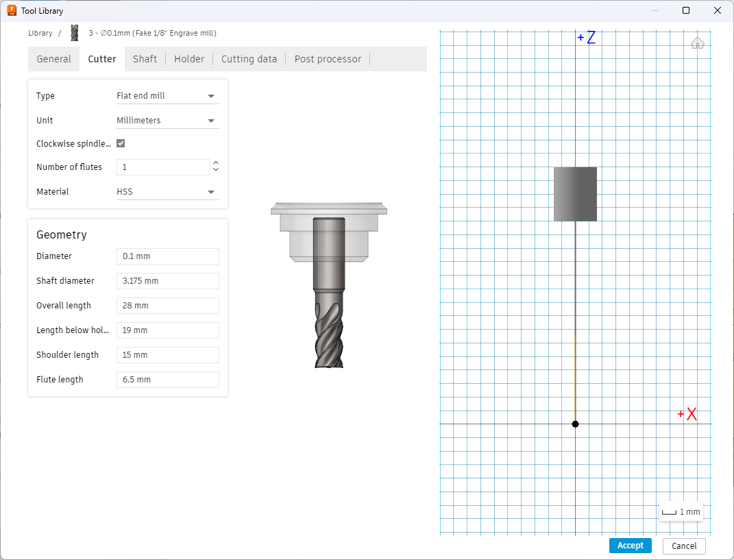Image resolution: width=734 pixels, height=560 pixels.
Task: Open the Type dropdown
Action: (167, 96)
